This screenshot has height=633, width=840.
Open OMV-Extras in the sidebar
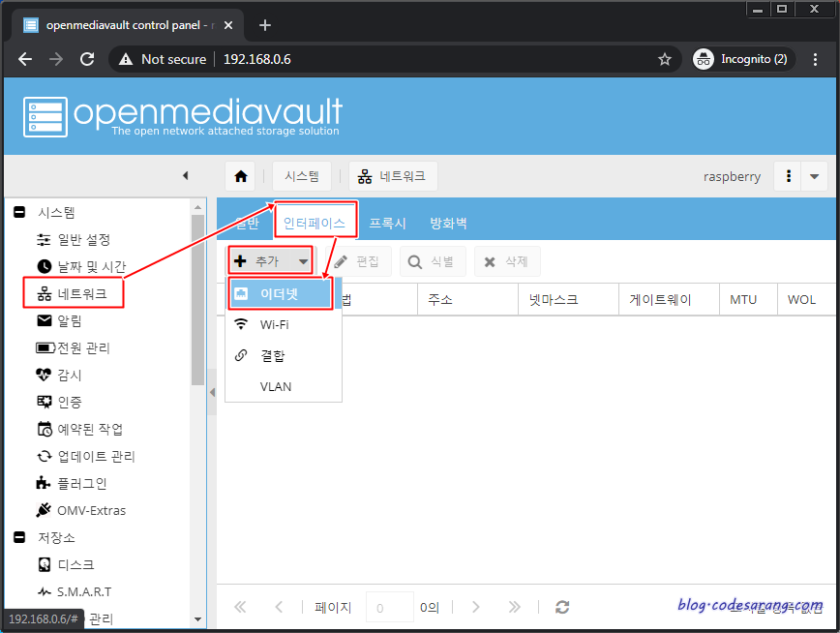81,510
